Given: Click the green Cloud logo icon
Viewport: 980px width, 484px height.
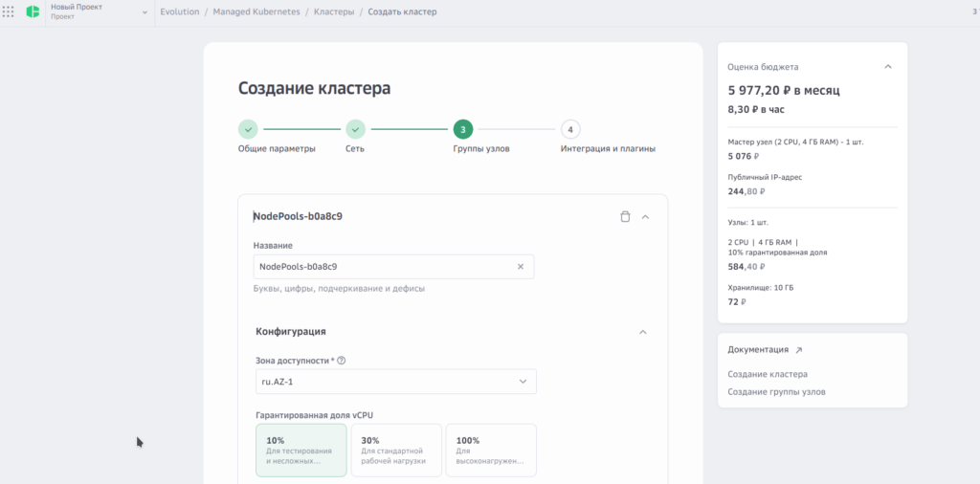Looking at the screenshot, I should (x=33, y=12).
